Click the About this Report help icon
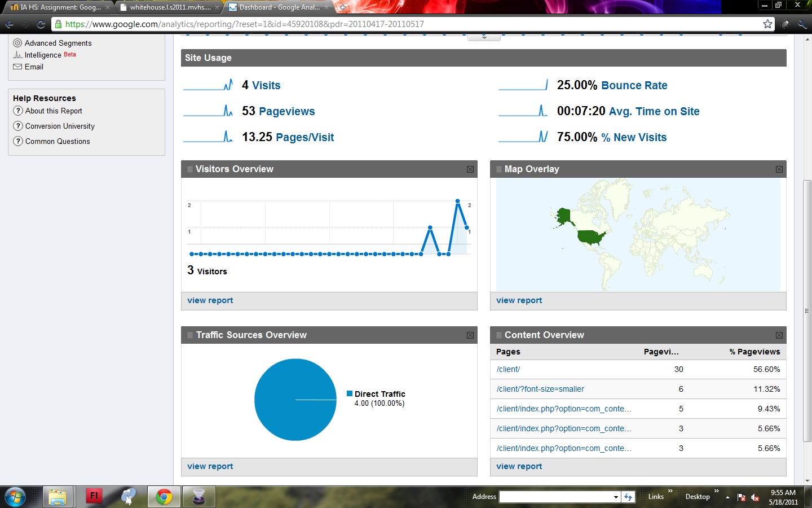The width and height of the screenshot is (812, 508). point(18,111)
